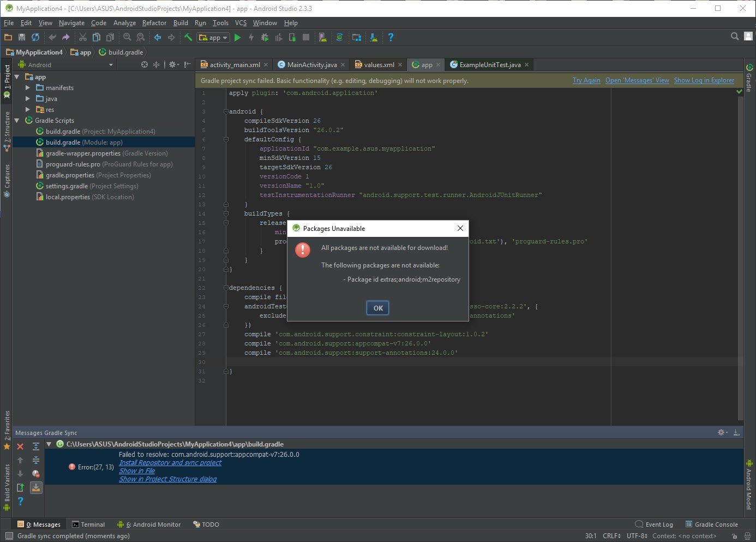This screenshot has height=542, width=756.
Task: Open the SDK Manager icon
Action: coord(374,37)
